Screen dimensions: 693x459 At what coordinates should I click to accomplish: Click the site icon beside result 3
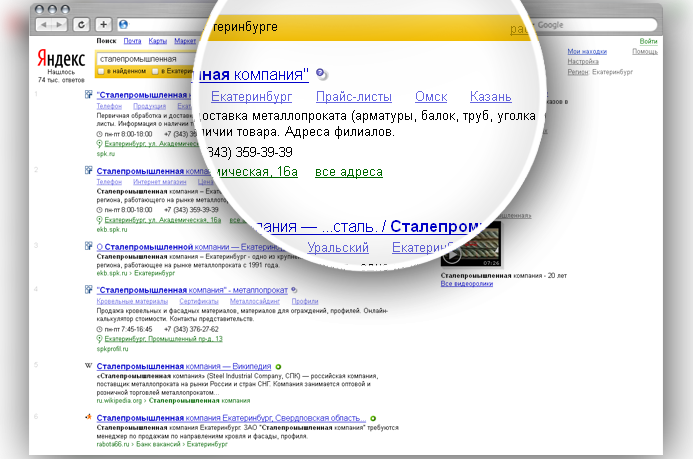click(89, 246)
